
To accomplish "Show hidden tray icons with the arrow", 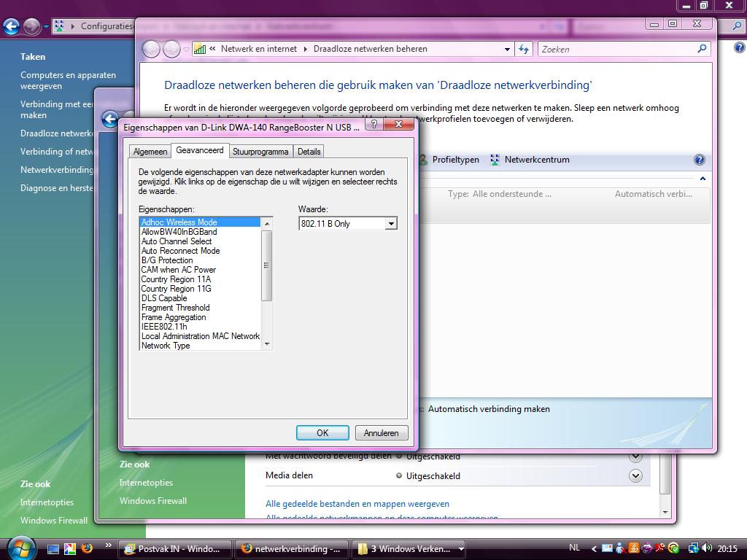I will pyautogui.click(x=594, y=549).
